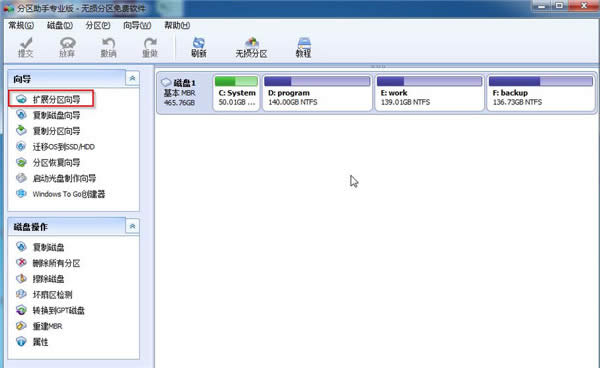The height and width of the screenshot is (368, 600).
Task: Open 分区恢复向导 link
Action: click(x=56, y=163)
